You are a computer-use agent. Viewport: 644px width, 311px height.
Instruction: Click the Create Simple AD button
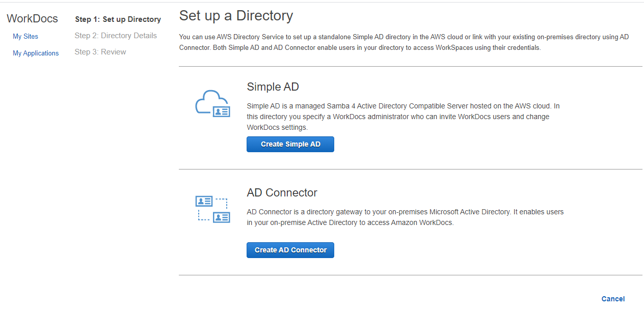[x=290, y=144]
